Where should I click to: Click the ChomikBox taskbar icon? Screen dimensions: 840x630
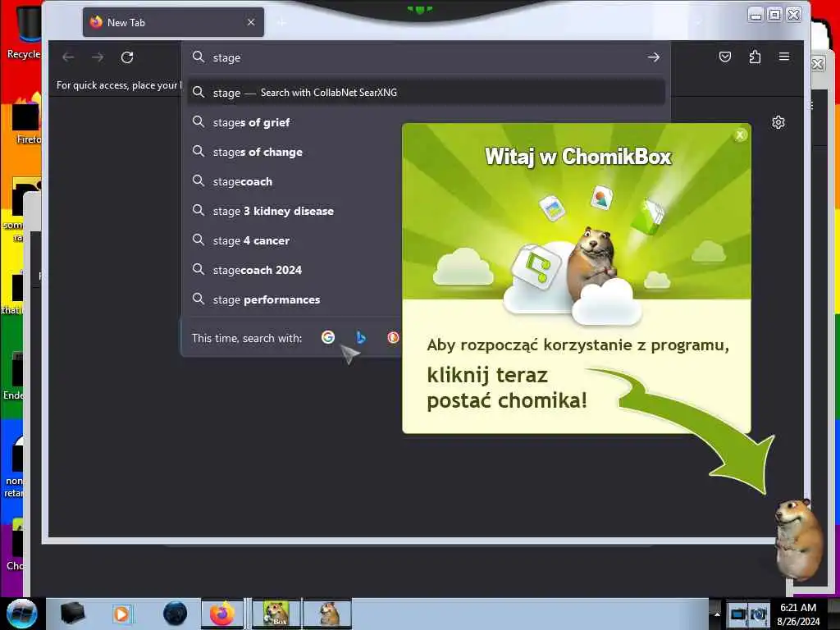pyautogui.click(x=276, y=614)
